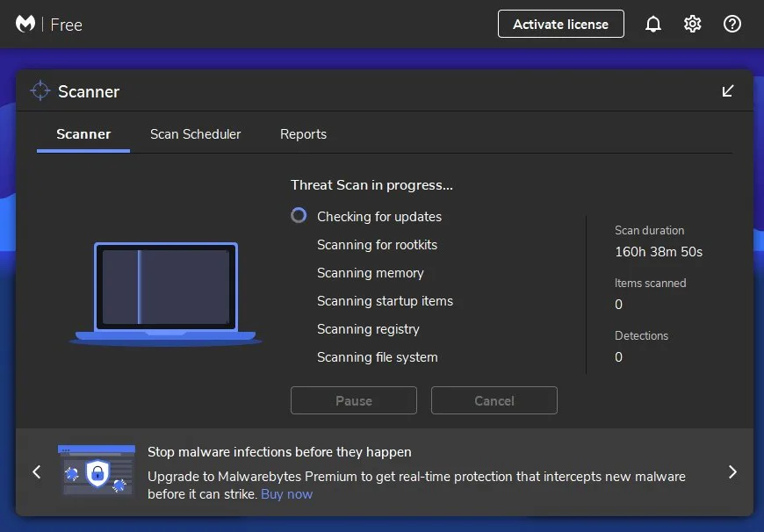
Task: Select the Scanner tab
Action: [x=83, y=134]
